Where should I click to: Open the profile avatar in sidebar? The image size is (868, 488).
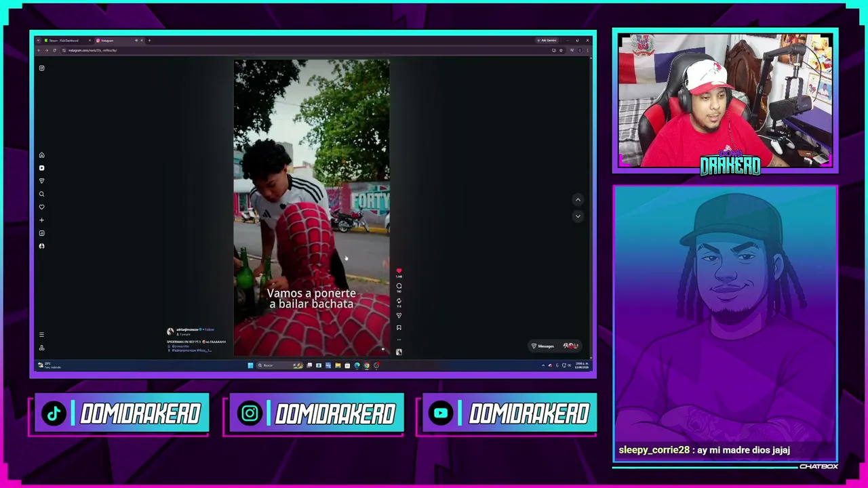tap(41, 246)
